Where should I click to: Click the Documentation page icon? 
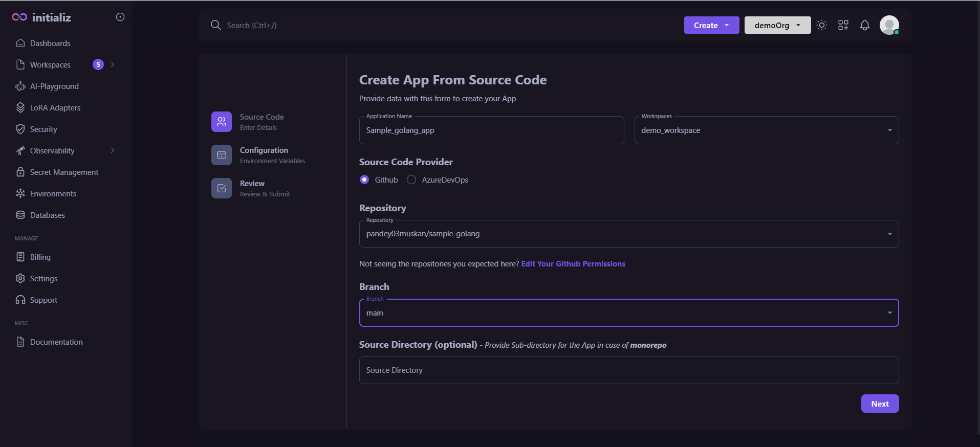point(20,342)
